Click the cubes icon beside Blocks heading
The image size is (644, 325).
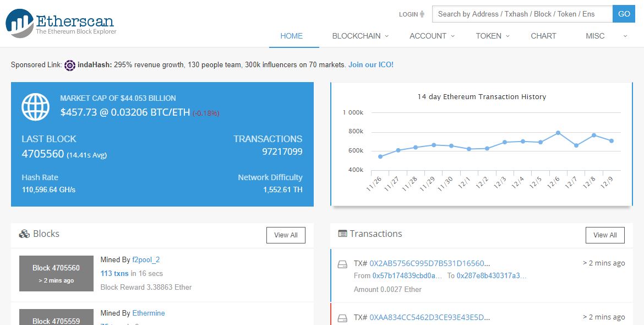pyautogui.click(x=25, y=234)
